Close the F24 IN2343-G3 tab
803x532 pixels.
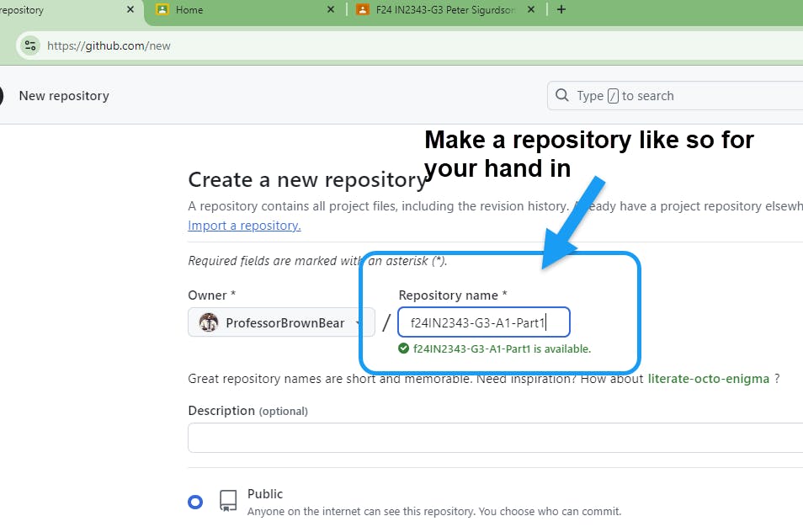pyautogui.click(x=531, y=9)
